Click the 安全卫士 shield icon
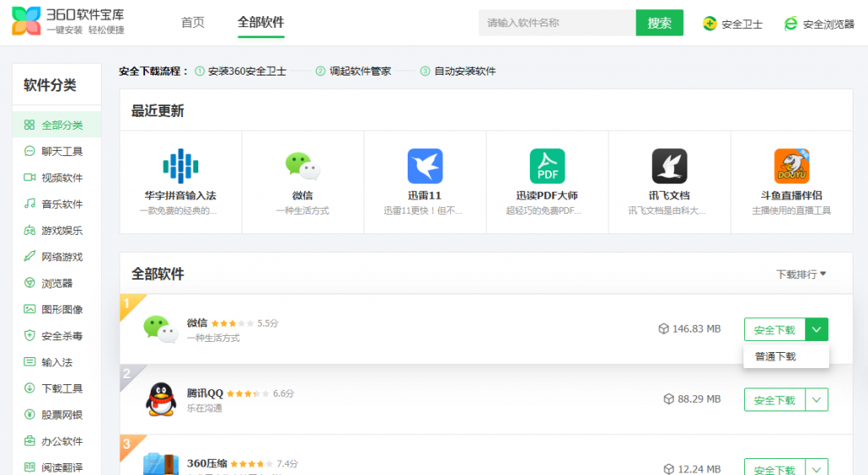 tap(709, 24)
